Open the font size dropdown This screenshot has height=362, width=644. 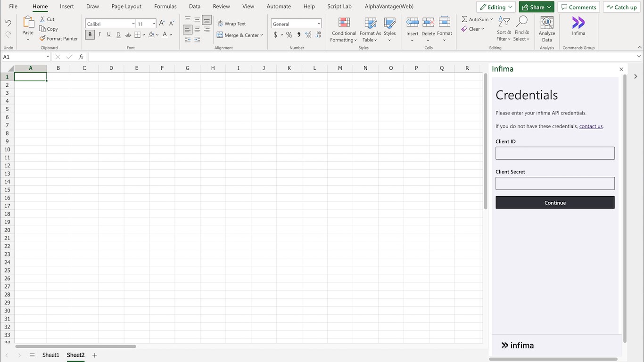point(154,24)
